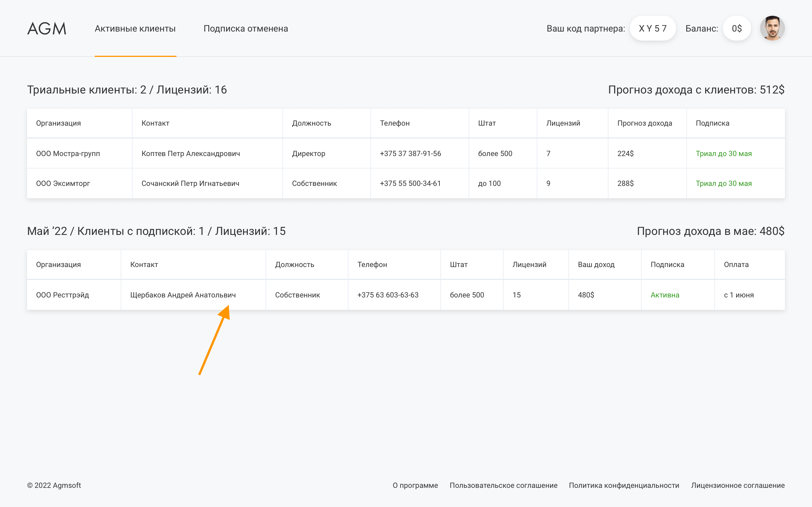
Task: Select the ООО Эксимторг organization cell
Action: pos(63,183)
